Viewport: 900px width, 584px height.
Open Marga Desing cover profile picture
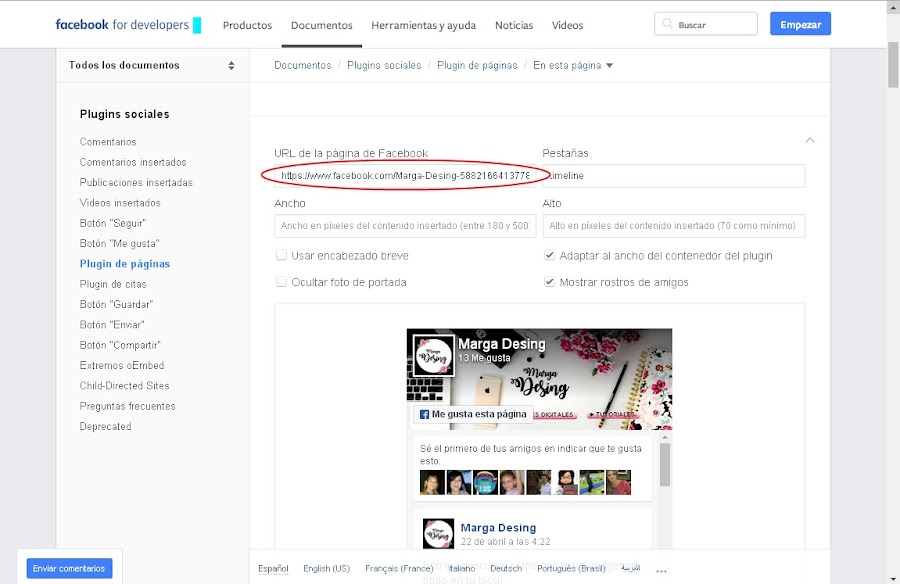pyautogui.click(x=434, y=356)
